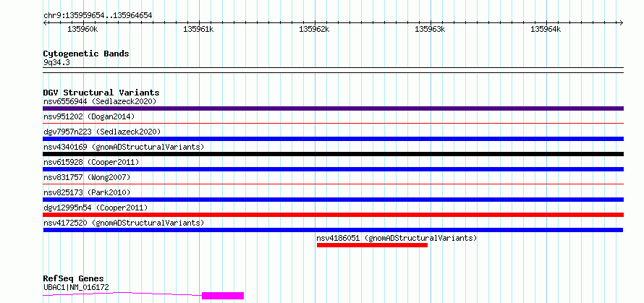Select the magenta UBAC1 exon block
The width and height of the screenshot is (644, 303).
coord(223,296)
